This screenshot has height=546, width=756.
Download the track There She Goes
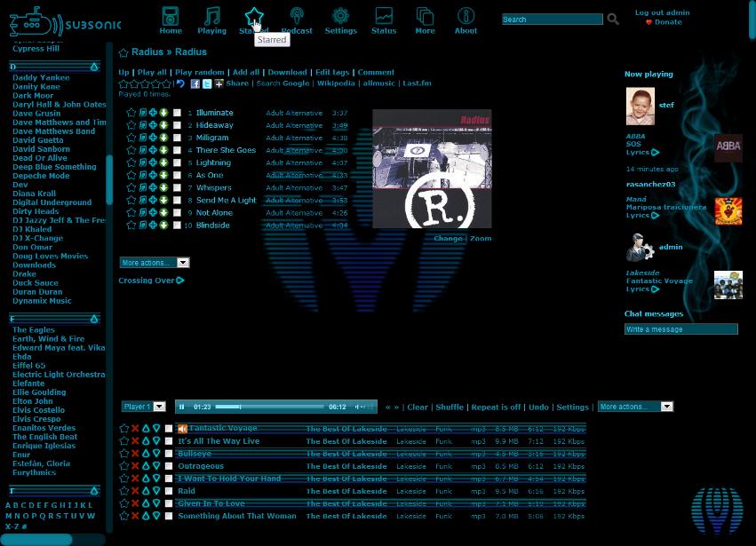click(x=163, y=150)
